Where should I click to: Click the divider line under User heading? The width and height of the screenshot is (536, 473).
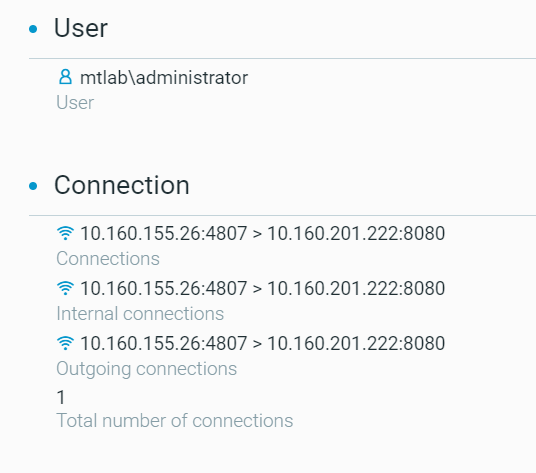[x=282, y=58]
